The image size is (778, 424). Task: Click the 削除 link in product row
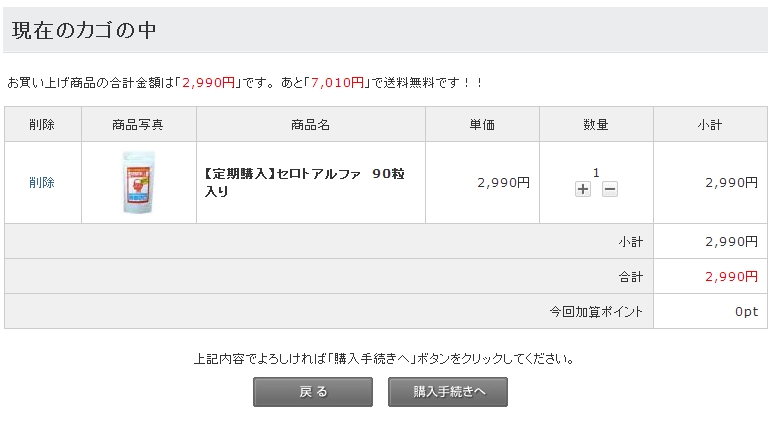[42, 183]
